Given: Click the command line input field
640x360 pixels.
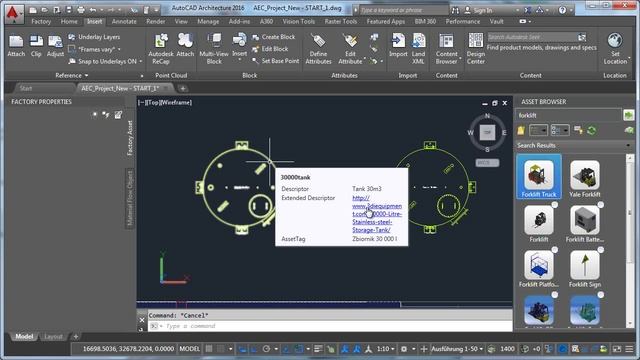Looking at the screenshot, I should [x=330, y=326].
